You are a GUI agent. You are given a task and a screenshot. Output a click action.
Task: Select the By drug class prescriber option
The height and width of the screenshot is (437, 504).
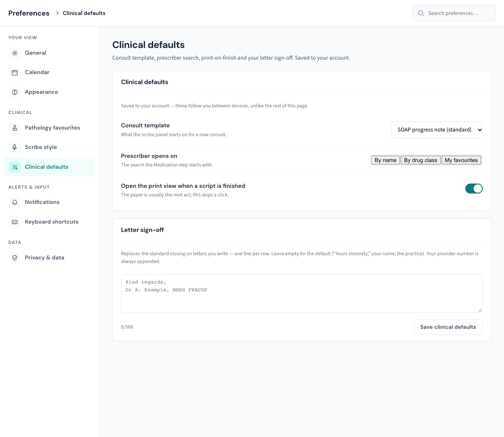click(x=421, y=160)
